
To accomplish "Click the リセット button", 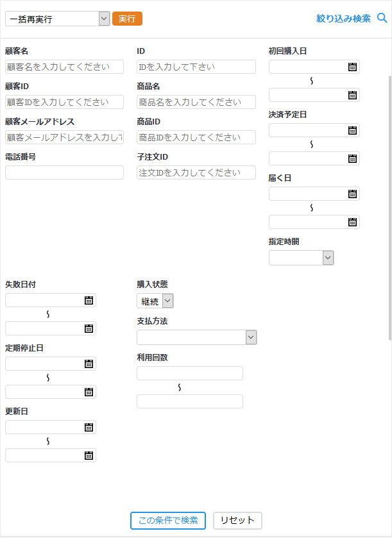I will pos(237,520).
